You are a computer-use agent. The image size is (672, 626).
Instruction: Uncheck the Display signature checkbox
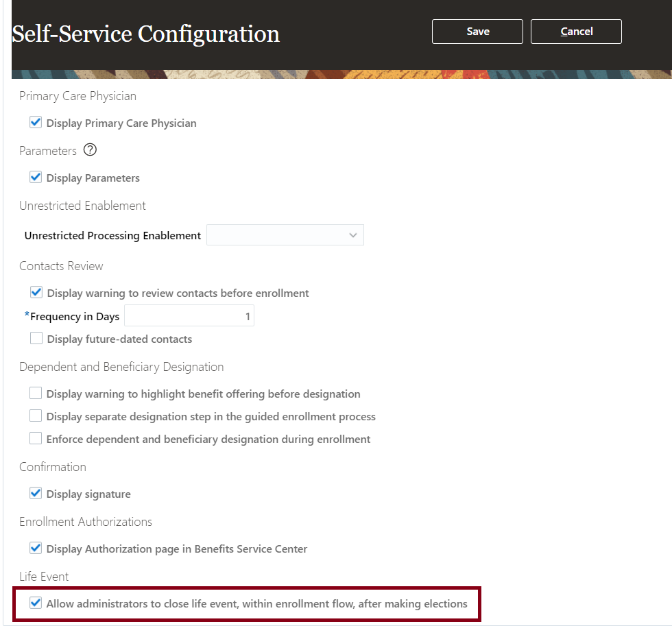click(x=36, y=494)
